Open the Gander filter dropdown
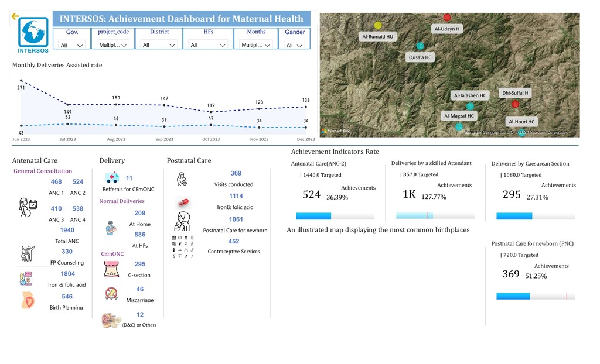This screenshot has height=364, width=600. [294, 45]
